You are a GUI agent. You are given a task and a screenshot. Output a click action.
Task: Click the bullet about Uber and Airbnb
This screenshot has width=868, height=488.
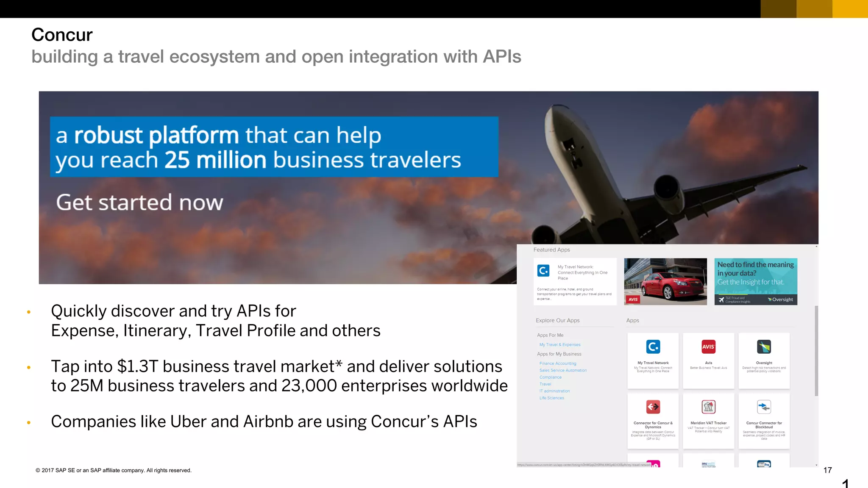(264, 421)
